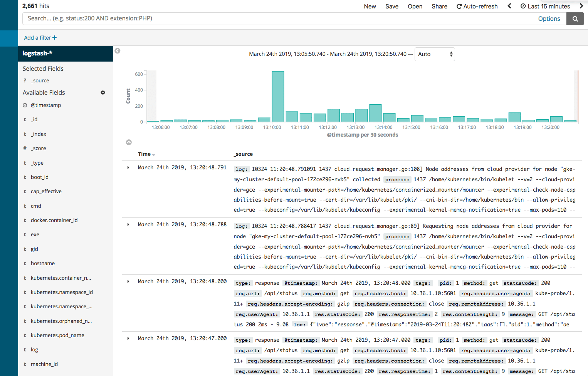Click the tallest histogram bar at 13:10:00
The width and height of the screenshot is (588, 376).
(x=278, y=96)
